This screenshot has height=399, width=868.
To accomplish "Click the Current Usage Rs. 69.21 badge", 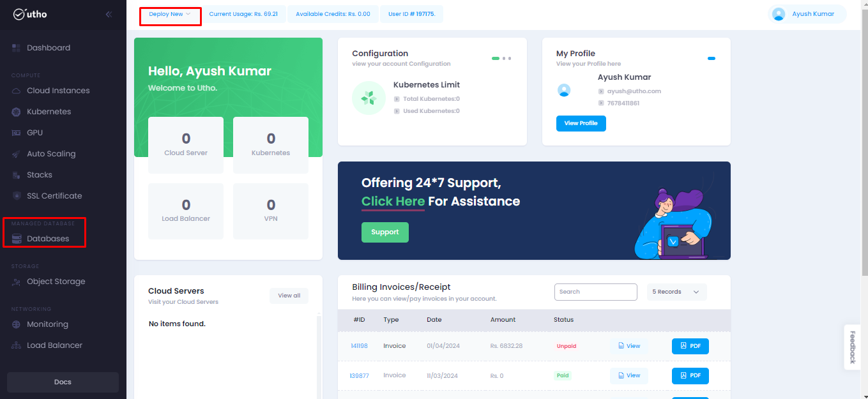I will coord(243,14).
